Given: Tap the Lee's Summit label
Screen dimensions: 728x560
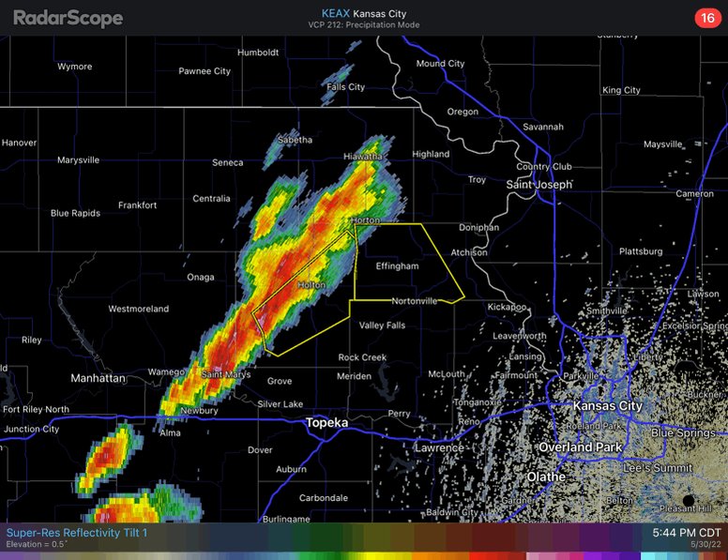Looking at the screenshot, I should [658, 468].
